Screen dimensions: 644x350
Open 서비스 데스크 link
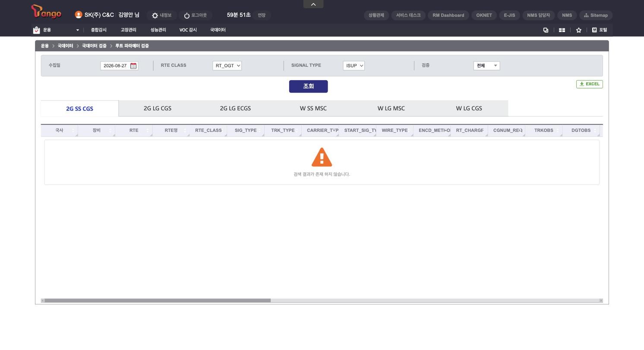[x=408, y=15]
